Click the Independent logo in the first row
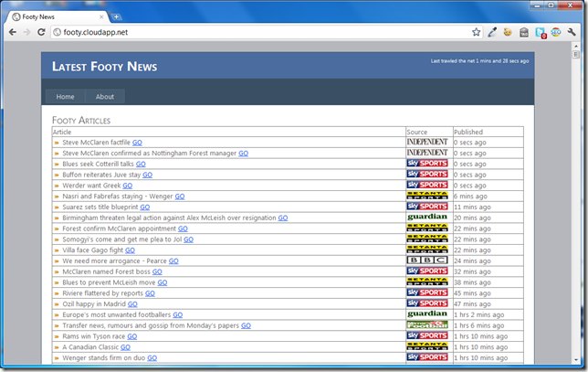The image size is (588, 372). (427, 143)
